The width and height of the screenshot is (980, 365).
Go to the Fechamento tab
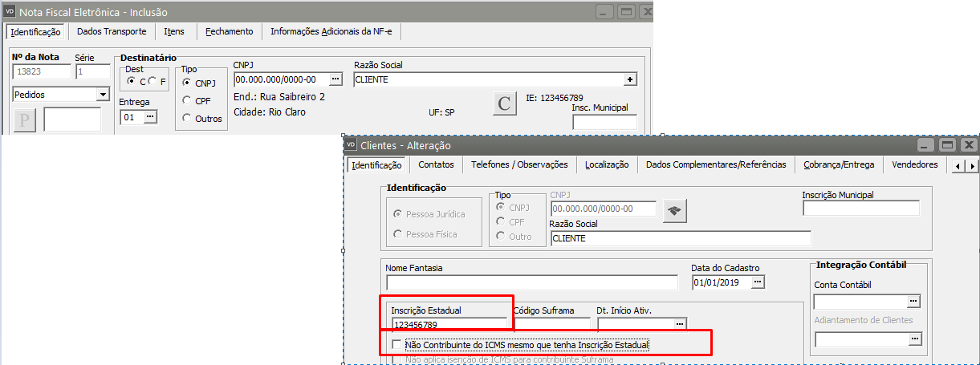pyautogui.click(x=229, y=31)
